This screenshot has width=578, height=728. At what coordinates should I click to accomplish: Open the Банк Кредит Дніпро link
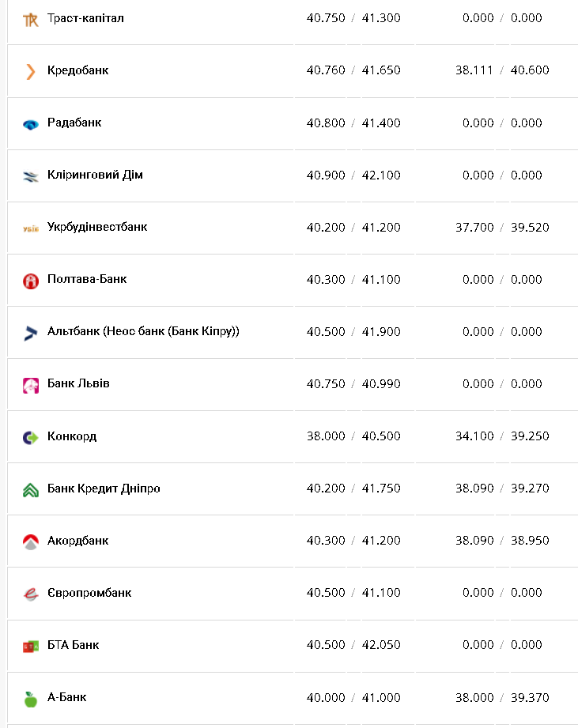click(104, 488)
